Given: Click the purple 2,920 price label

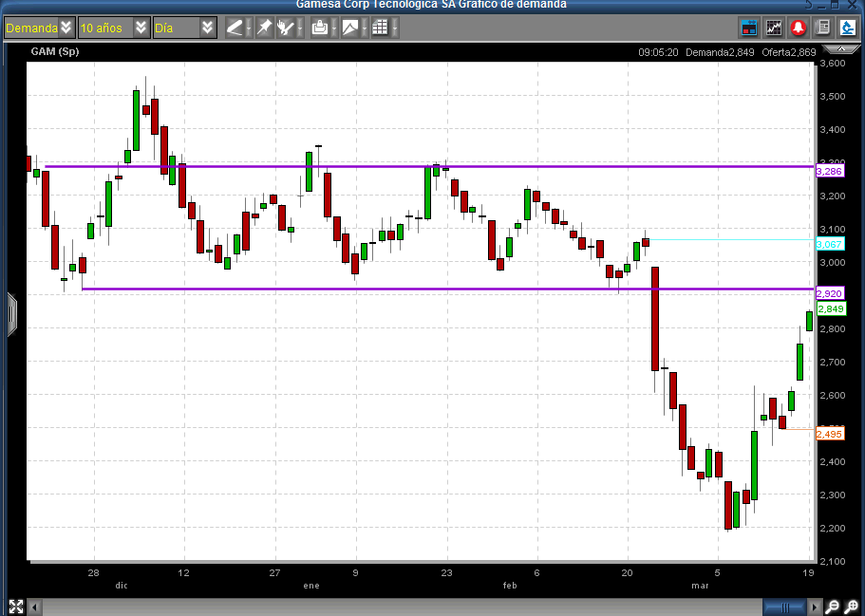Looking at the screenshot, I should pyautogui.click(x=830, y=293).
